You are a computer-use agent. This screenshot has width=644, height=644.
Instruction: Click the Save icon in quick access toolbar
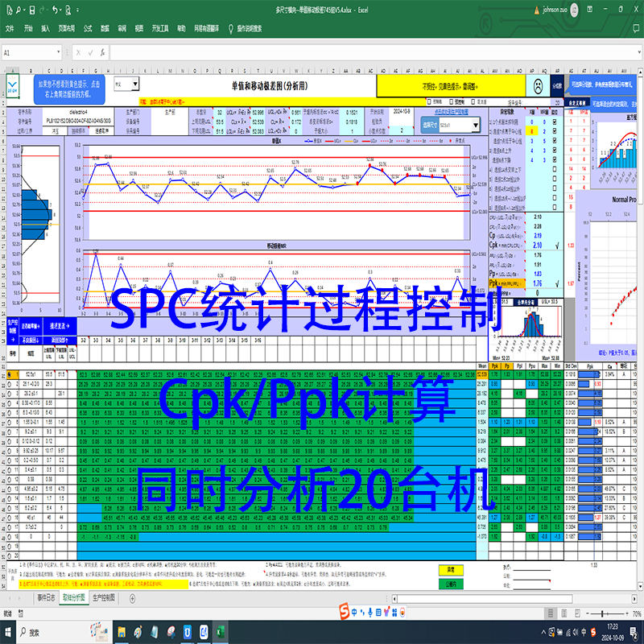pyautogui.click(x=32, y=10)
